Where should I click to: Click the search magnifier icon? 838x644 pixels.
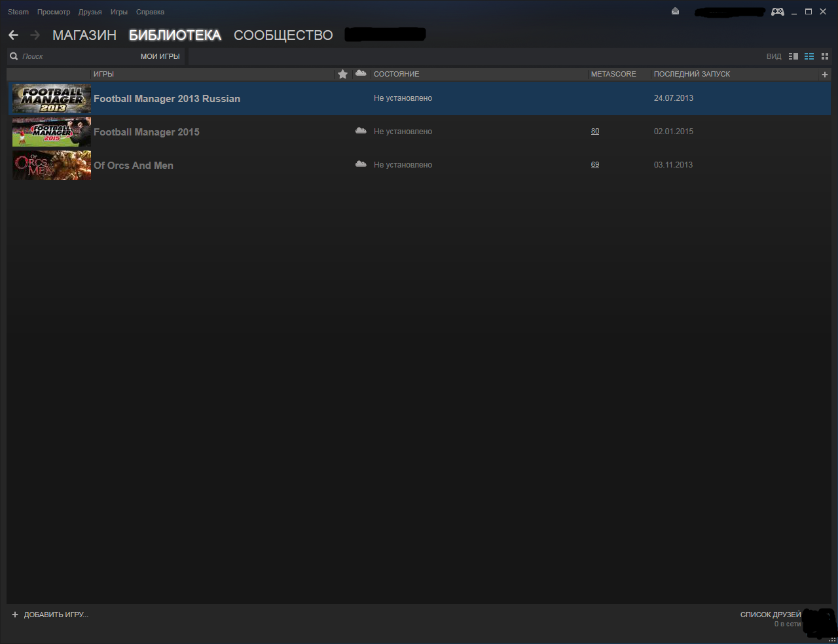pos(14,56)
